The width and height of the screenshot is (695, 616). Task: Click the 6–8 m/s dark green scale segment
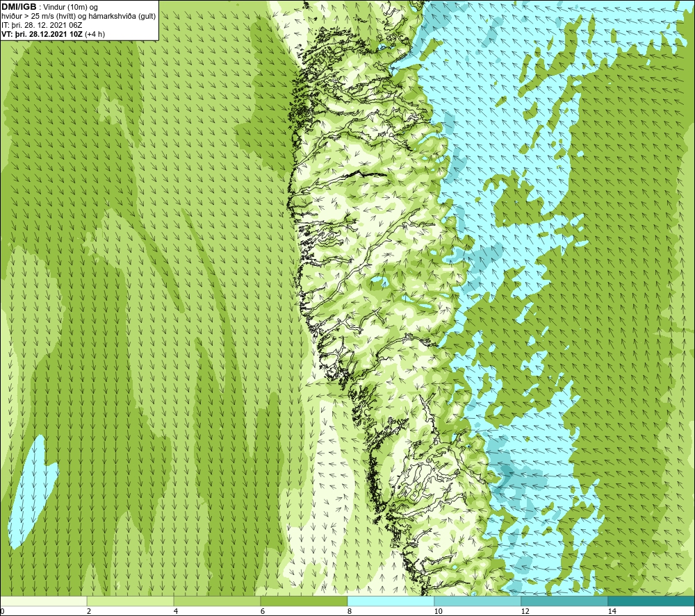tap(304, 601)
